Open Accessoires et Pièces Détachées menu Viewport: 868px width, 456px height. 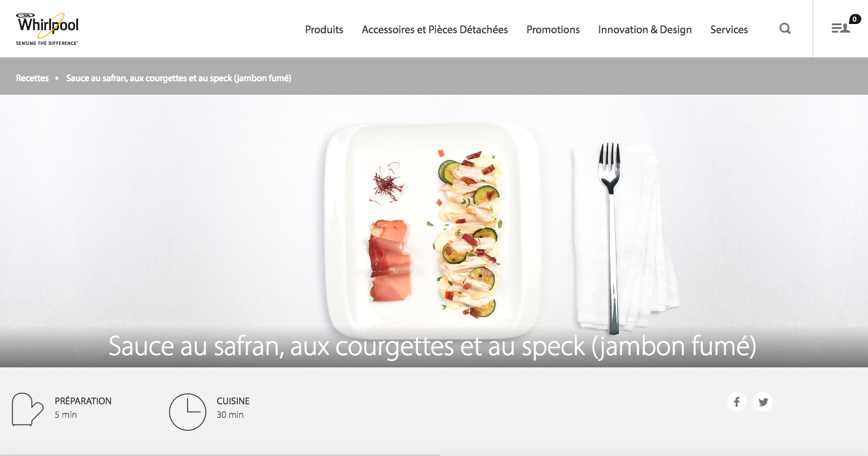tap(435, 30)
